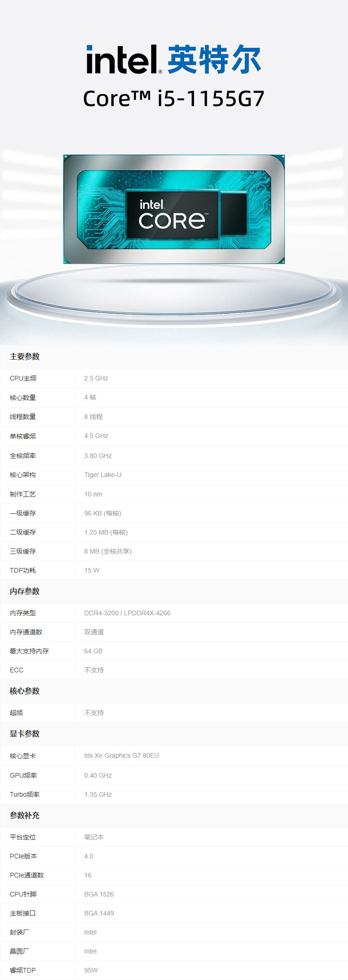Click the Core™ i5-1155G7 title text
The height and width of the screenshot is (980, 348).
(x=174, y=98)
